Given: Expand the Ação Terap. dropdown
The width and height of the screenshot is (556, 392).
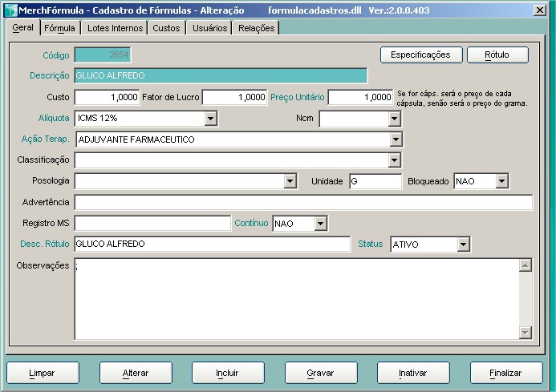Looking at the screenshot, I should (x=394, y=139).
